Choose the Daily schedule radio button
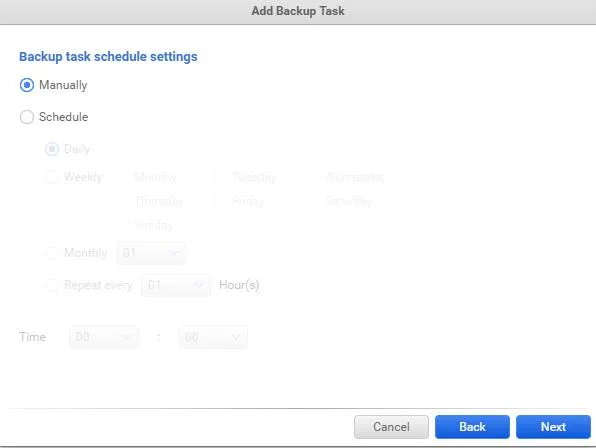The height and width of the screenshot is (448, 596). coord(52,149)
